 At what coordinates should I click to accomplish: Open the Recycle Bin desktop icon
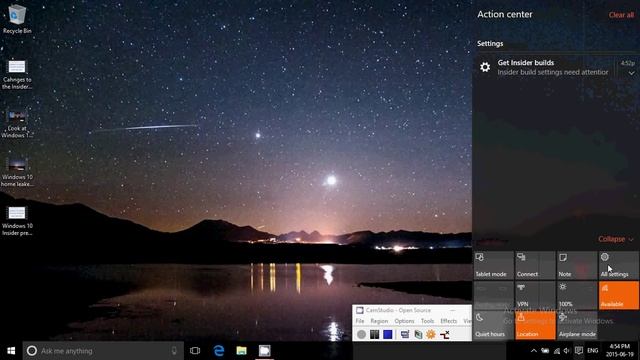(x=17, y=18)
